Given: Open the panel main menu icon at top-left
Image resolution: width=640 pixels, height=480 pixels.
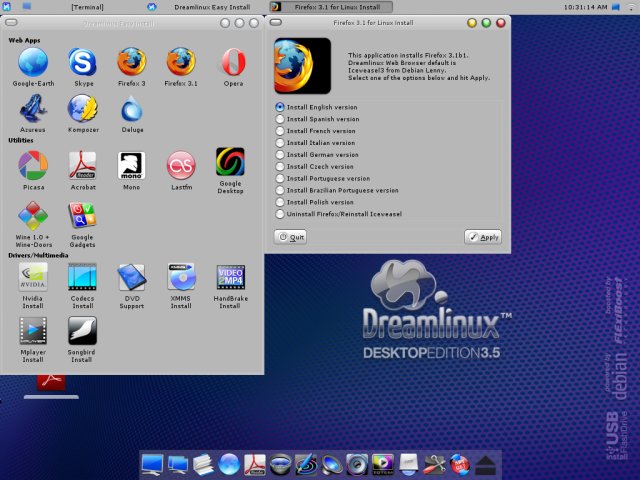Looking at the screenshot, I should tap(7, 6).
